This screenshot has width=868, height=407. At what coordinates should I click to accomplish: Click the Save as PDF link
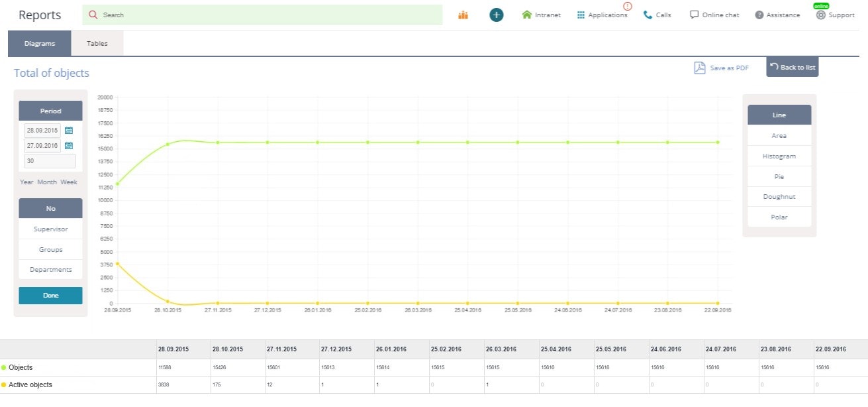point(721,67)
